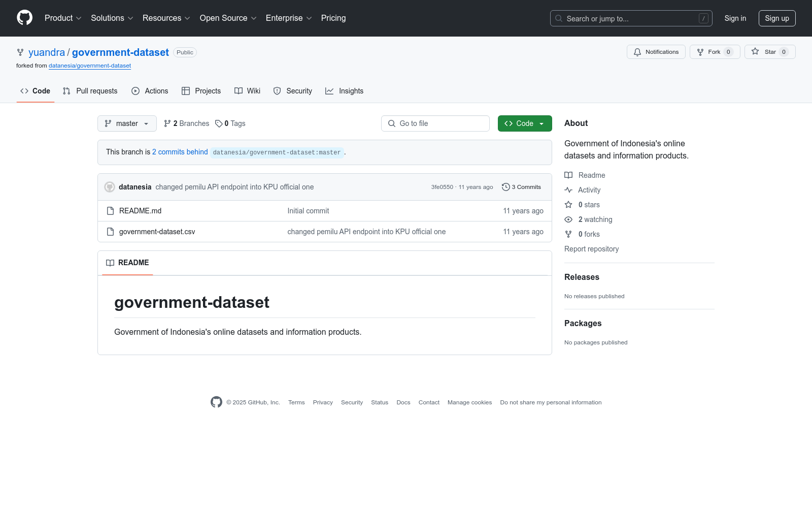
Task: View the 2 Branches list
Action: coord(186,123)
